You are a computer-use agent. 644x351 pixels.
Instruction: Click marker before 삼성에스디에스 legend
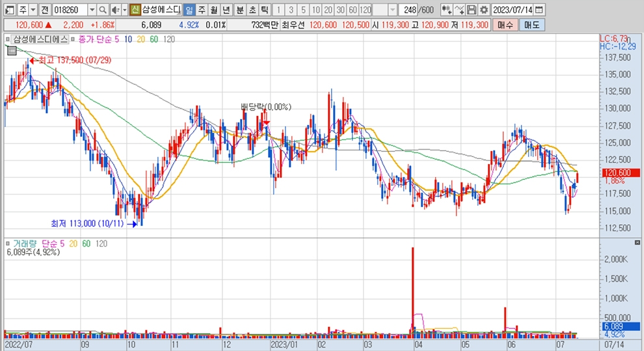[x=8, y=39]
